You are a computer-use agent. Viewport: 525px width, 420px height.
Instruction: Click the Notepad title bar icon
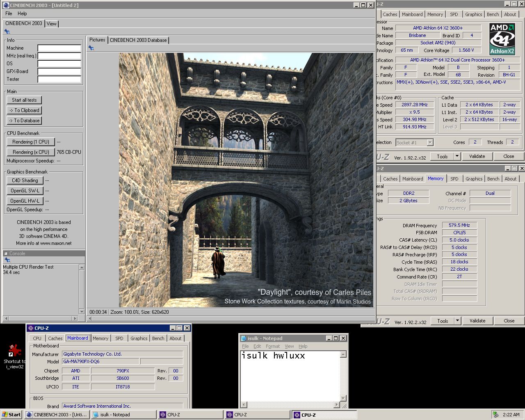tap(244, 338)
